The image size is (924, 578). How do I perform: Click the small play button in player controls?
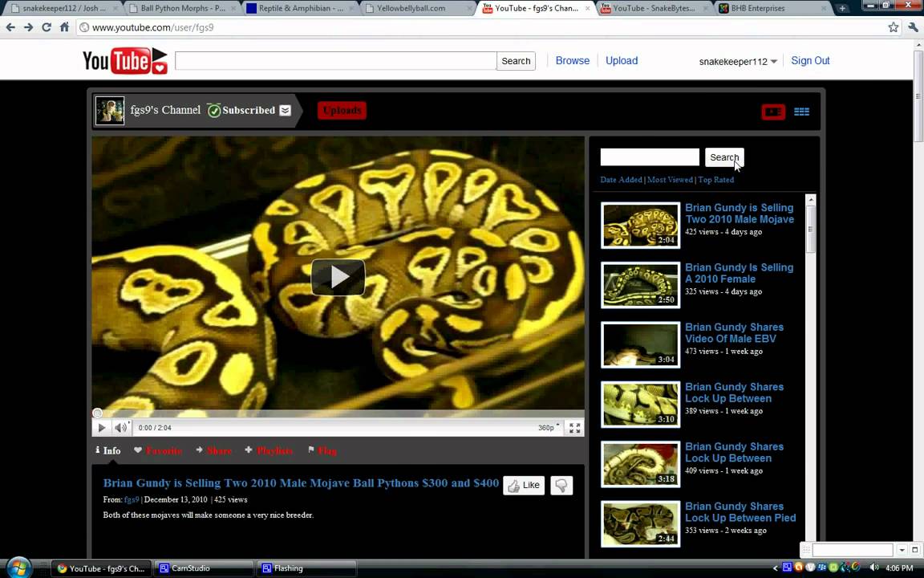(101, 428)
